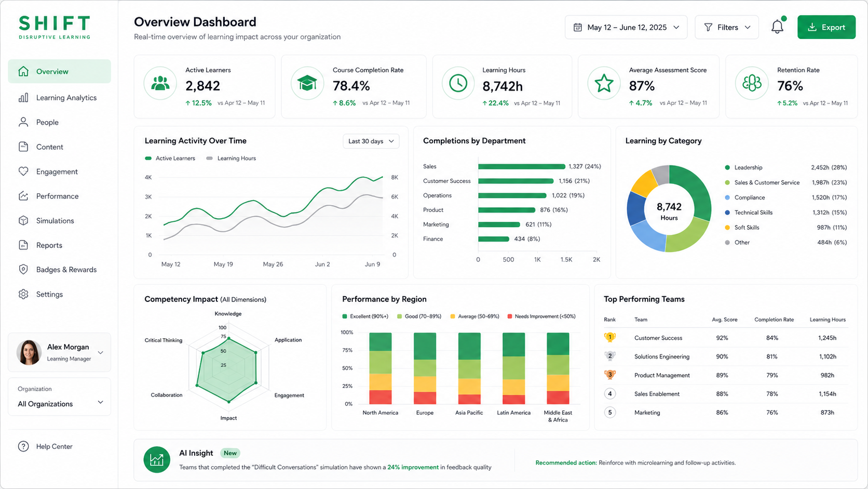
Task: Click the Performance chart icon
Action: pos(23,196)
